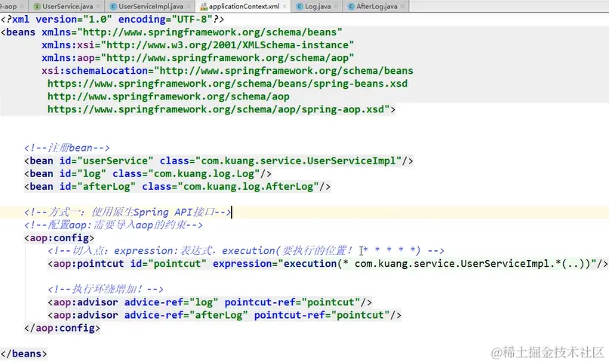Click the opening aop:config tag
Screen dimensions: 609x364
tap(59, 237)
